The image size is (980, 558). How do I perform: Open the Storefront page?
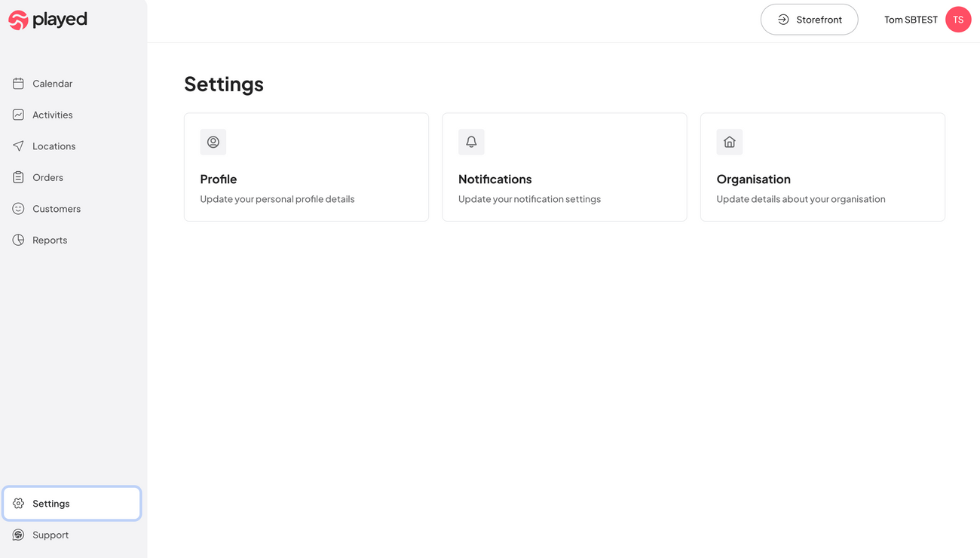pos(809,19)
